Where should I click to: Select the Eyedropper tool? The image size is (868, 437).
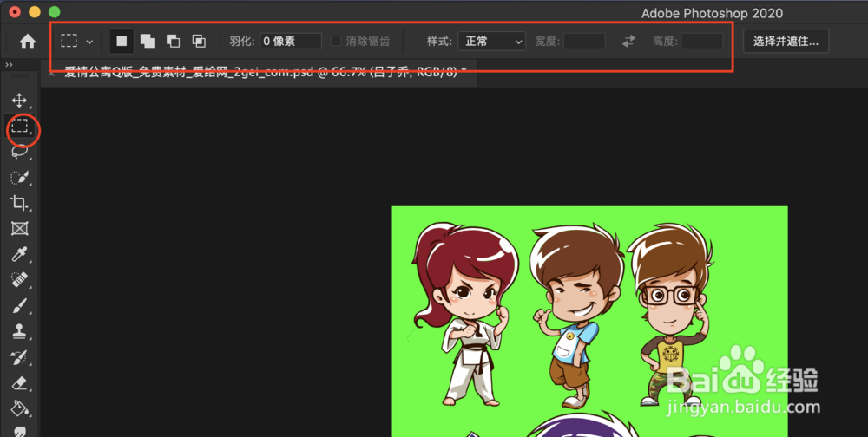19,254
